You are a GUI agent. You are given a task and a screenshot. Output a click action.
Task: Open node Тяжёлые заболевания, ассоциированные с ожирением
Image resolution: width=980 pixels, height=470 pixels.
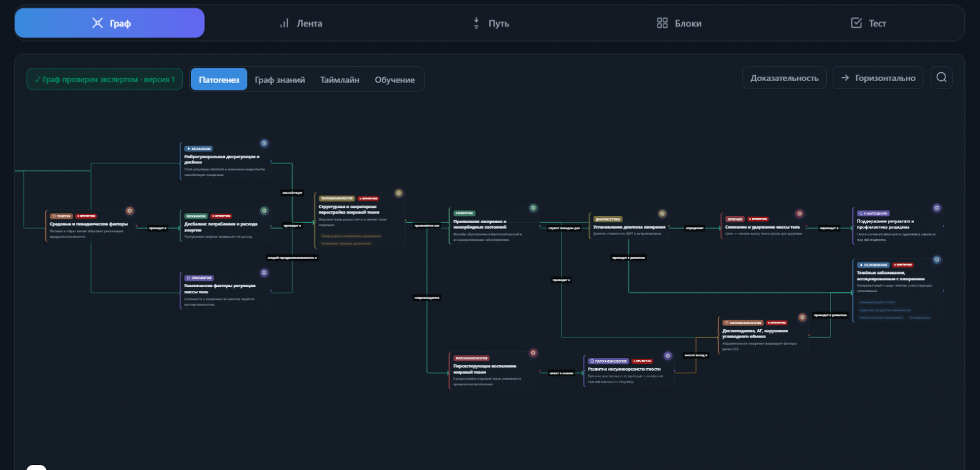pos(898,291)
